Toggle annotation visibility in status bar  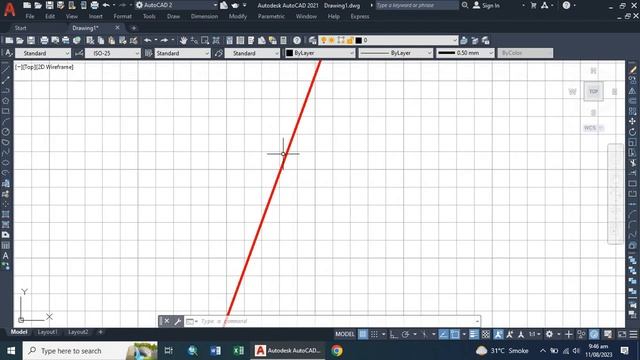click(x=498, y=334)
